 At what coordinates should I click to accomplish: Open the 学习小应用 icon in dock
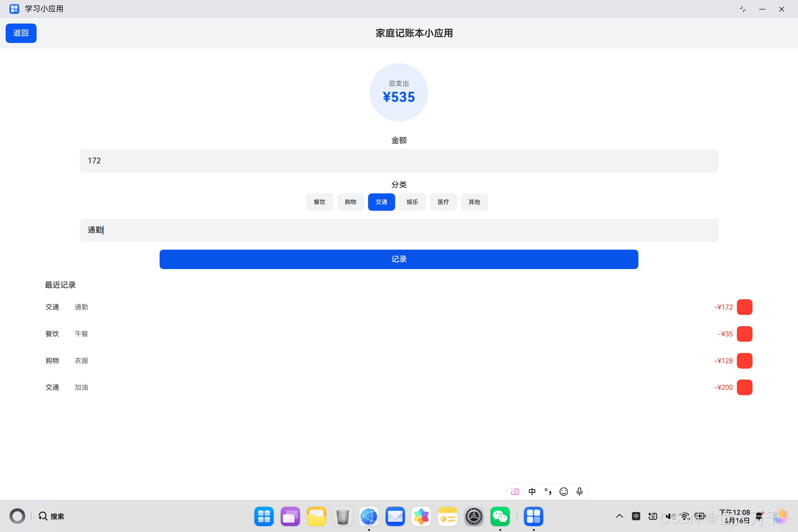[533, 516]
